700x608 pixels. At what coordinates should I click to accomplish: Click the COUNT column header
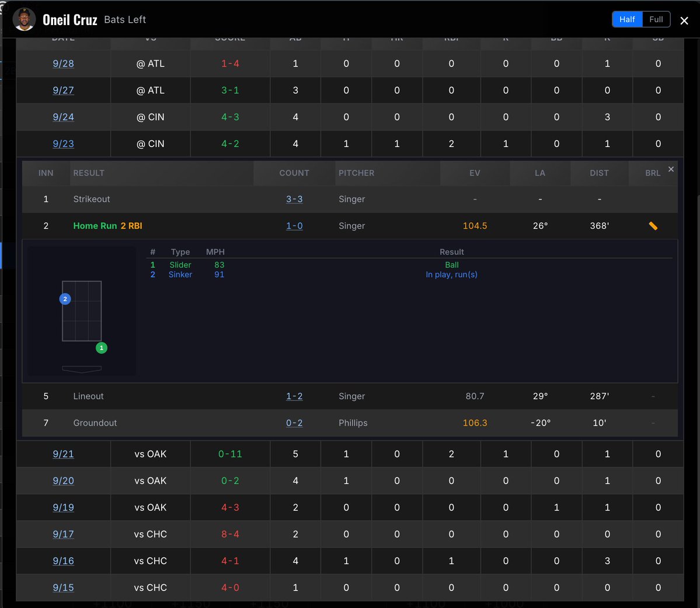294,173
